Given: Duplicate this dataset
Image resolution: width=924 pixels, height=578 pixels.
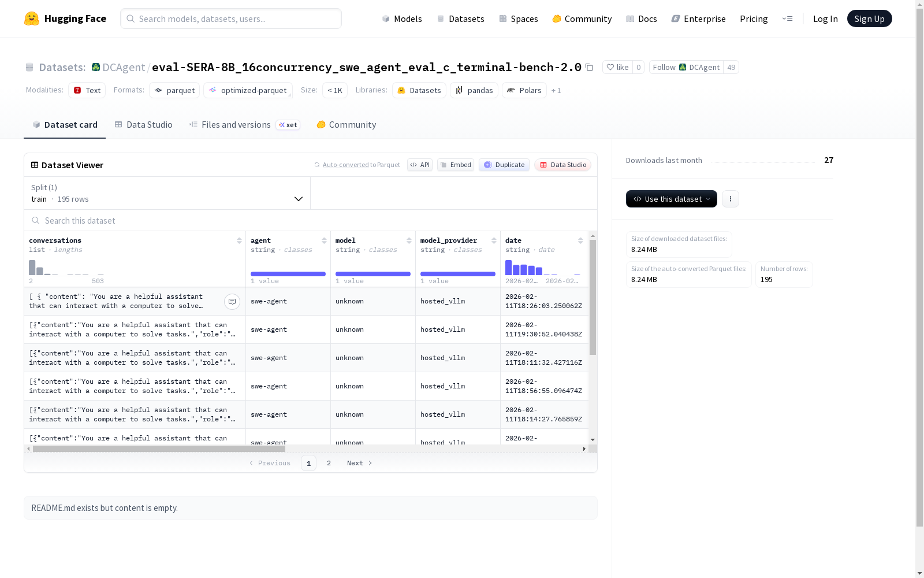Looking at the screenshot, I should 504,165.
